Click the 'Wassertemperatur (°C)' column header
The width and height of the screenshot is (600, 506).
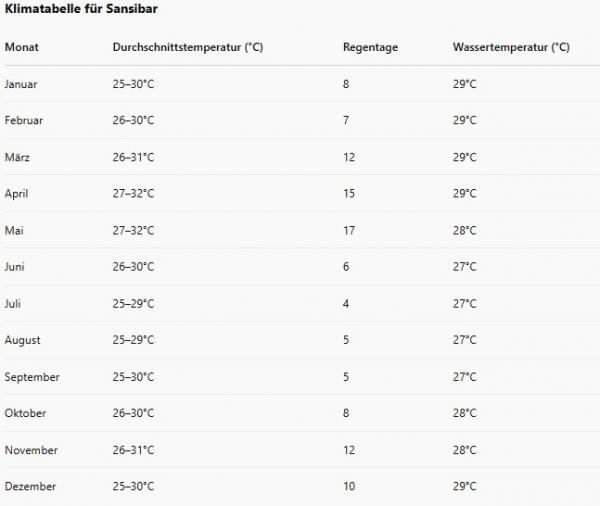pos(511,47)
